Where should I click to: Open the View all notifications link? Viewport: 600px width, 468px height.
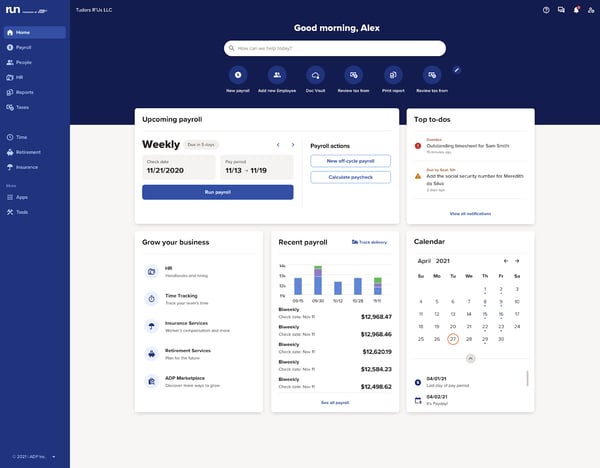pyautogui.click(x=470, y=213)
